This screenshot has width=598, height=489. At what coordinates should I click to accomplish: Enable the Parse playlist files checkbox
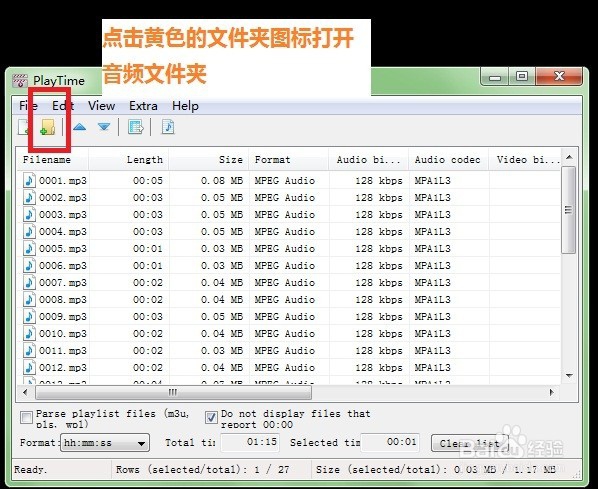coord(26,417)
